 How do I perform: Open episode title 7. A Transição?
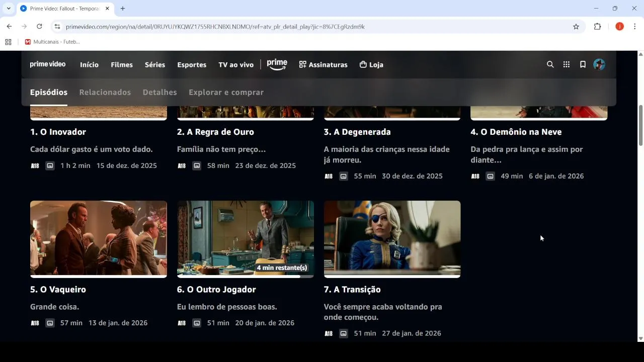352,290
